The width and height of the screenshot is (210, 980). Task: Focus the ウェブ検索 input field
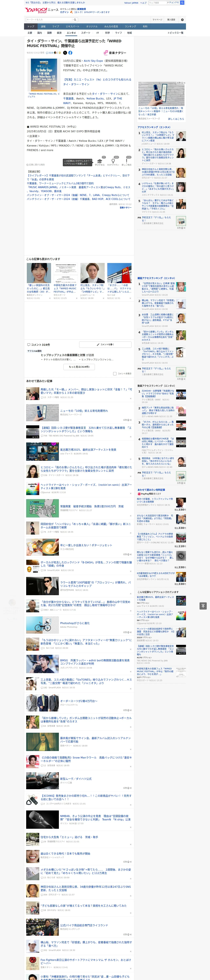click(157, 3)
